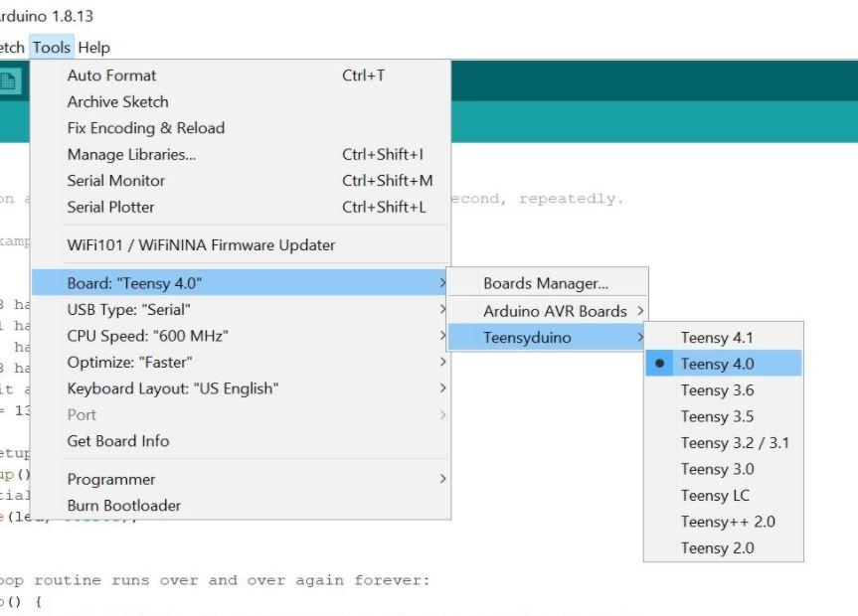The height and width of the screenshot is (616, 858).
Task: Select the Teensy 3.0 board
Action: pos(724,469)
